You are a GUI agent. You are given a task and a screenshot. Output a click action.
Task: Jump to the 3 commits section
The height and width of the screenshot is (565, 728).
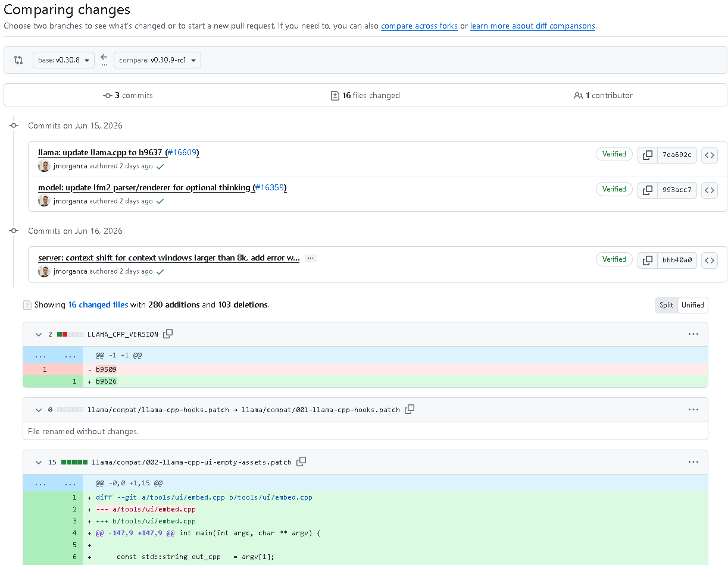(128, 95)
